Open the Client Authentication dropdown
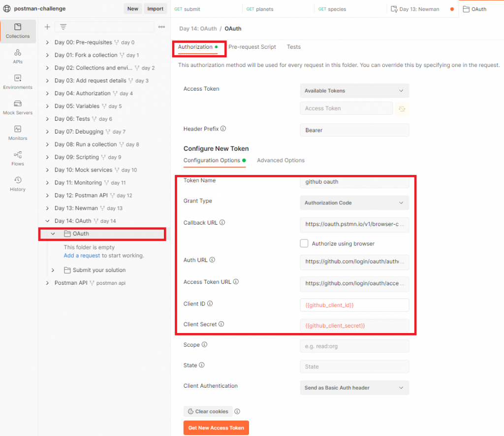The height and width of the screenshot is (436, 504). pyautogui.click(x=354, y=388)
